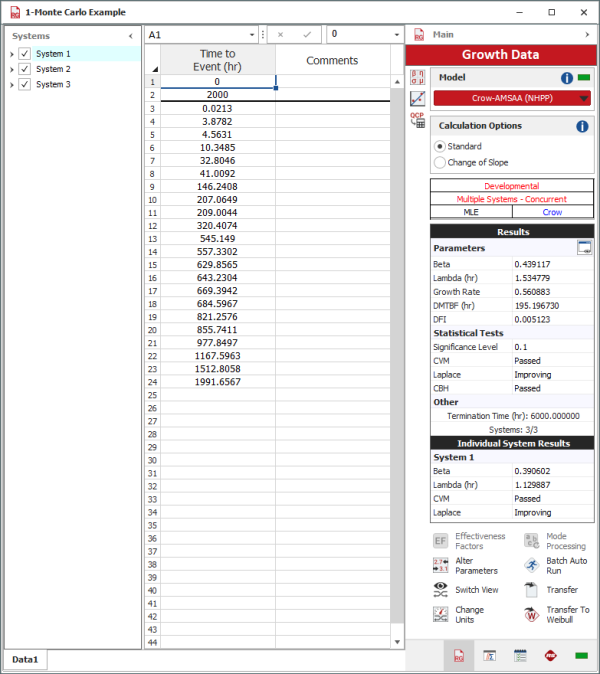Launch the QCP calculator icon
The image size is (600, 674).
click(417, 120)
